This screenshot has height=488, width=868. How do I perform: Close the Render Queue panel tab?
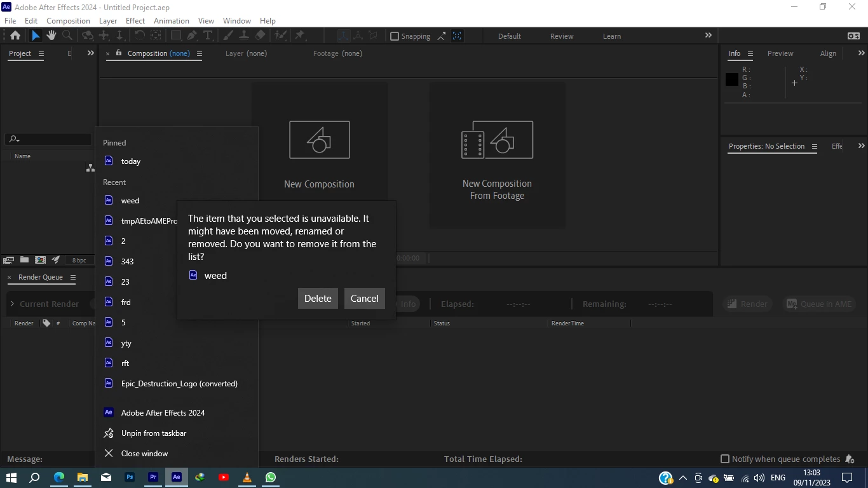(x=9, y=278)
